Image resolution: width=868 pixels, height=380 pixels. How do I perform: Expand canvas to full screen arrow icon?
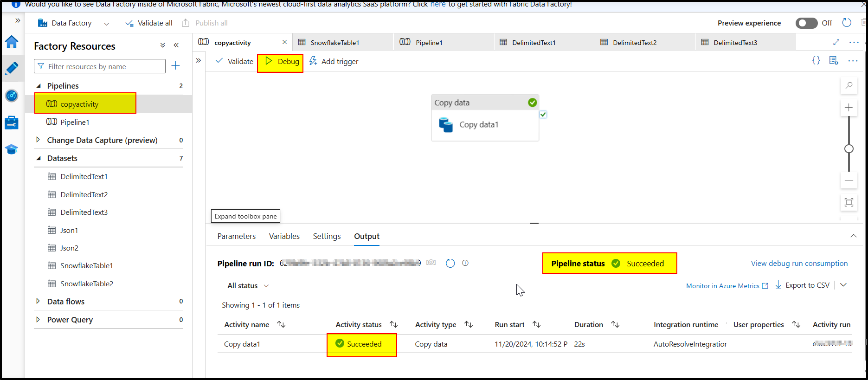[836, 42]
